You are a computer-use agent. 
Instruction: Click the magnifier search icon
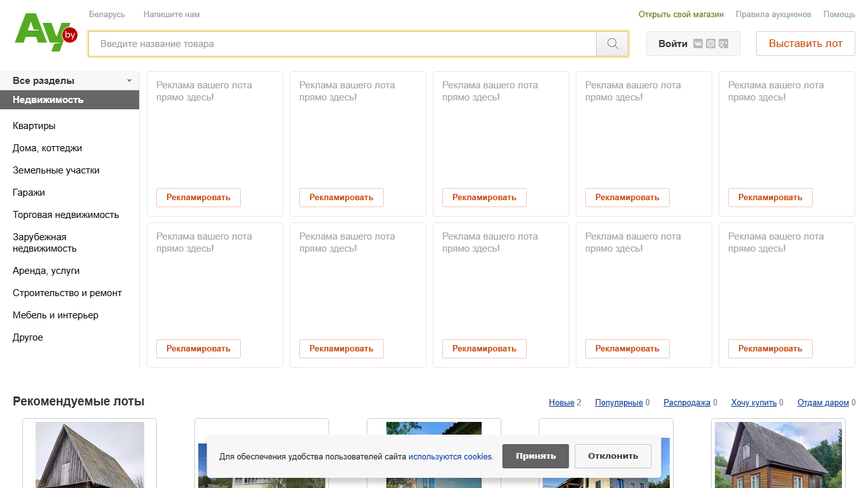[613, 44]
